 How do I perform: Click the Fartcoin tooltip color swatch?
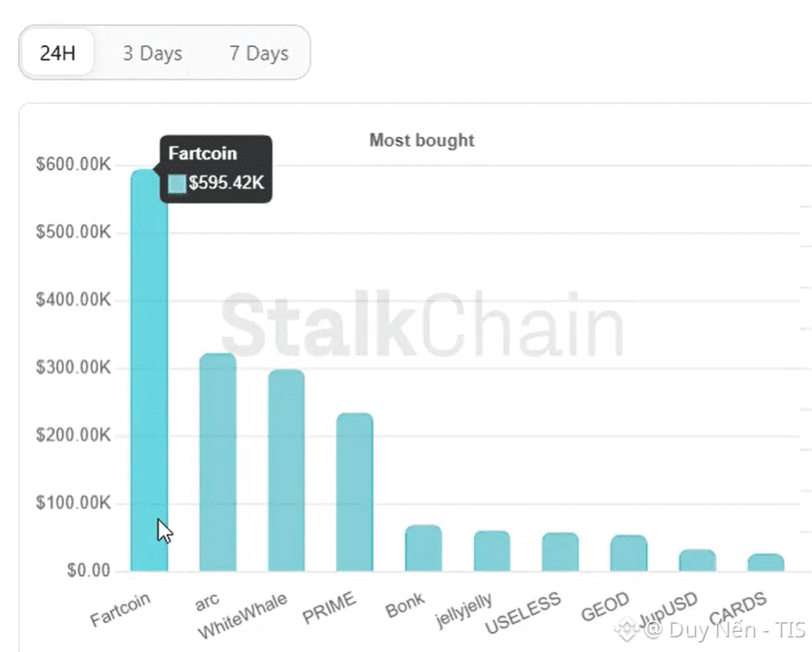coord(177,183)
